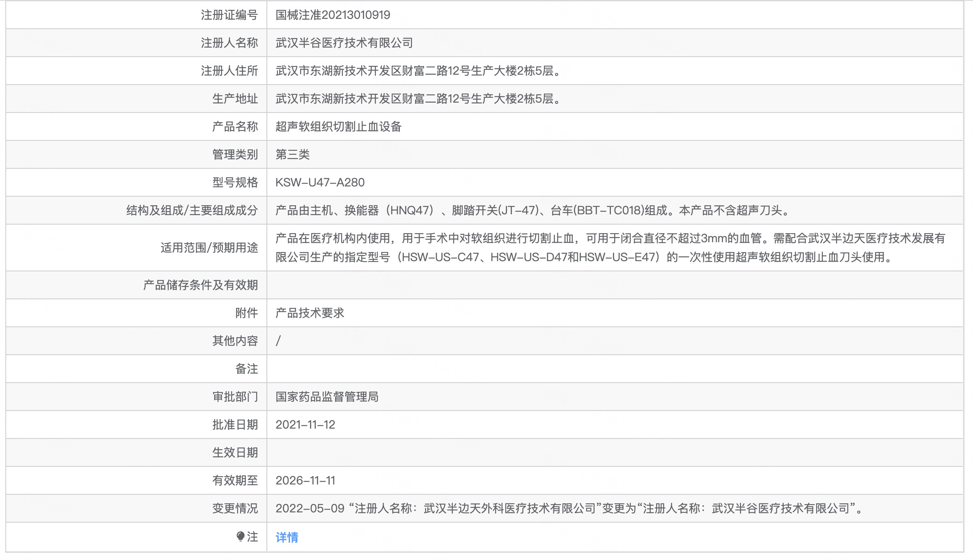Click approval date 2021-11-12
The image size is (973, 560).
click(x=305, y=425)
